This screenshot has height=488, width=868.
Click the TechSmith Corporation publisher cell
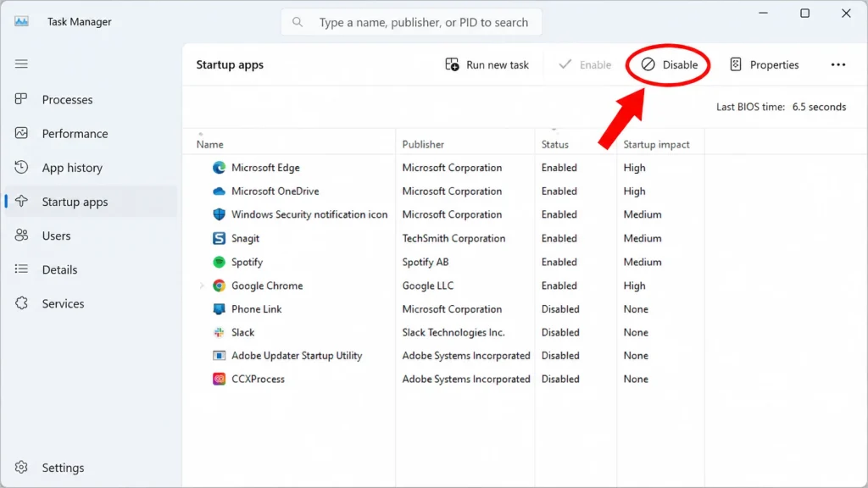[x=453, y=238]
